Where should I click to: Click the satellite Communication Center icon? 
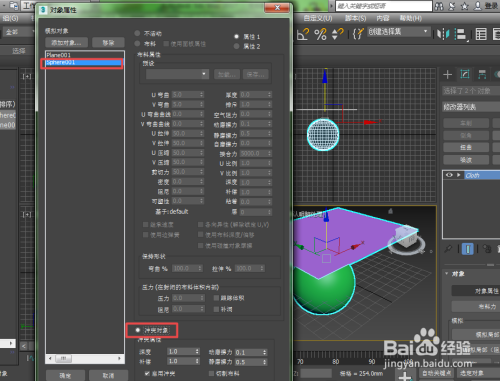click(x=452, y=6)
